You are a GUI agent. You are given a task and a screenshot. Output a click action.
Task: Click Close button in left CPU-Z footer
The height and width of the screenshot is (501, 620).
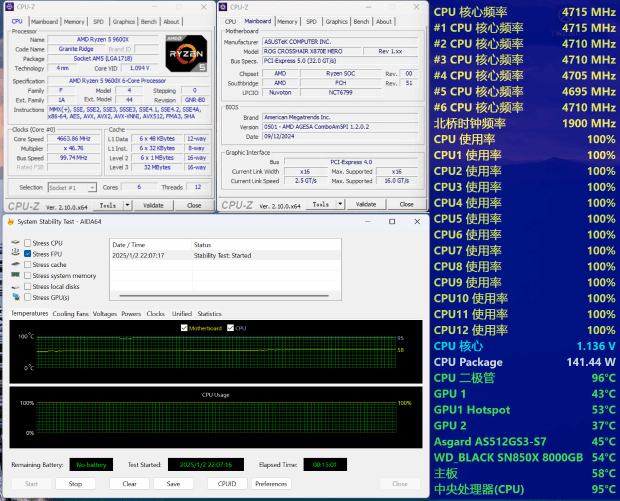[x=194, y=205]
